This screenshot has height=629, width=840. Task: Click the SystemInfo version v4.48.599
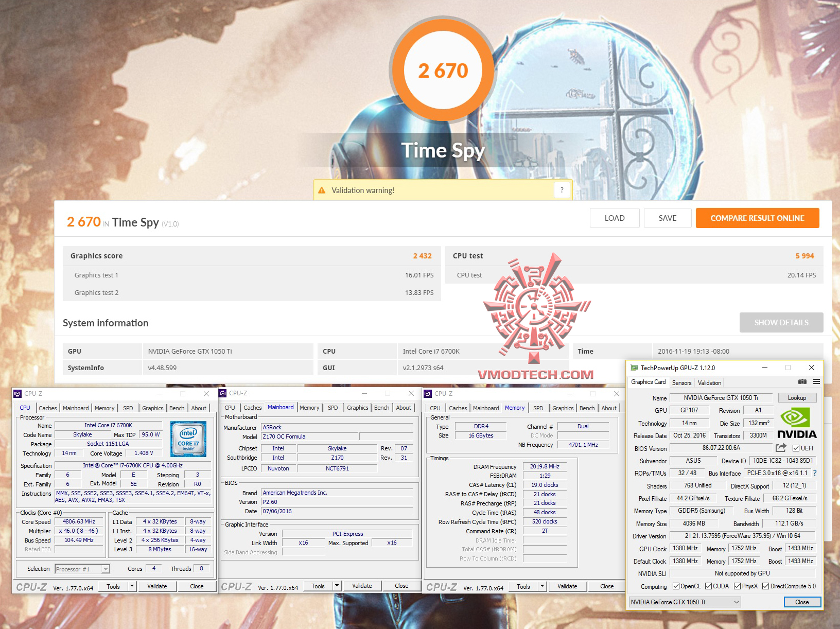click(162, 368)
